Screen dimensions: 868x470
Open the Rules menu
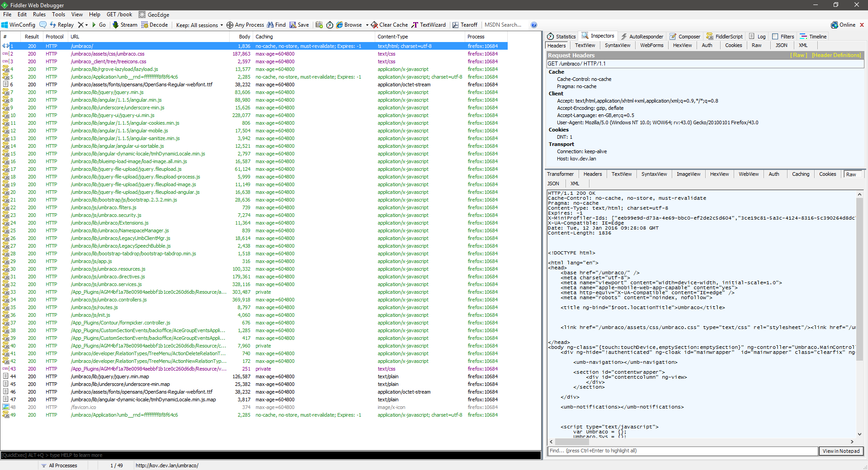point(39,14)
